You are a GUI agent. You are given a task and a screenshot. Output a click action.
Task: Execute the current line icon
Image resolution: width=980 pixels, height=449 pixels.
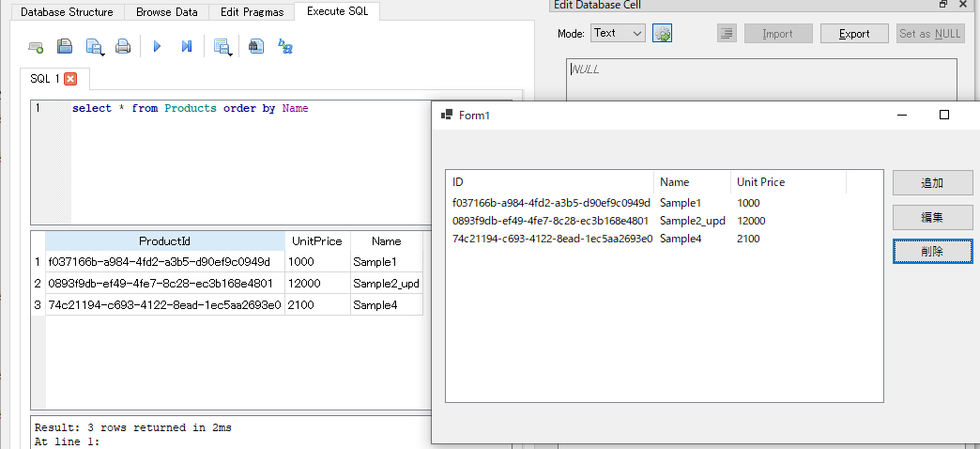pos(186,46)
